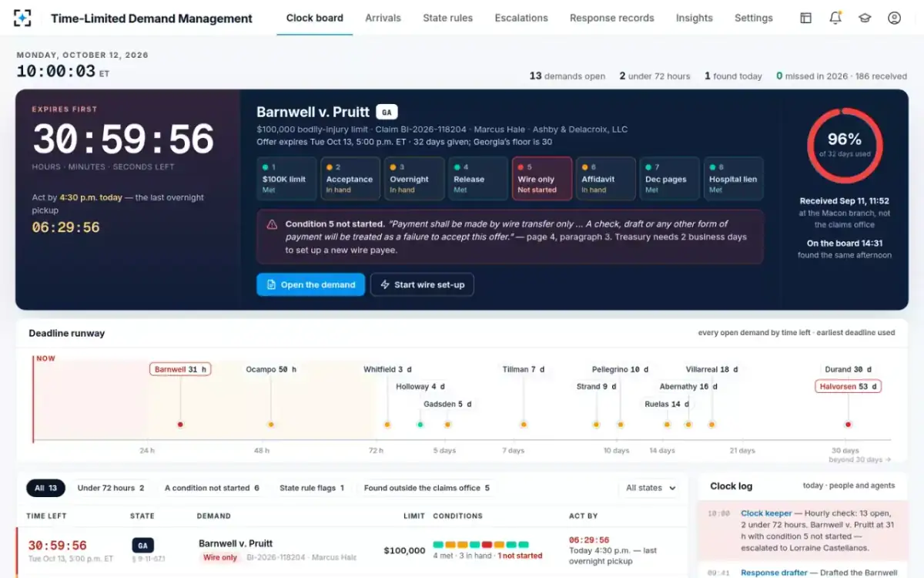The image size is (924, 578).
Task: Click Open the demand button
Action: 310,284
